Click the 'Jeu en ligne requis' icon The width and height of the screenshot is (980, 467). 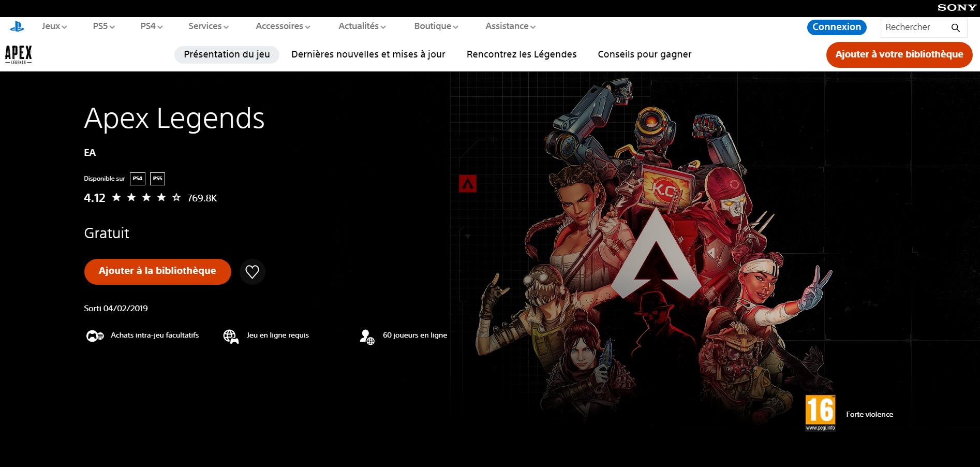[x=231, y=335]
